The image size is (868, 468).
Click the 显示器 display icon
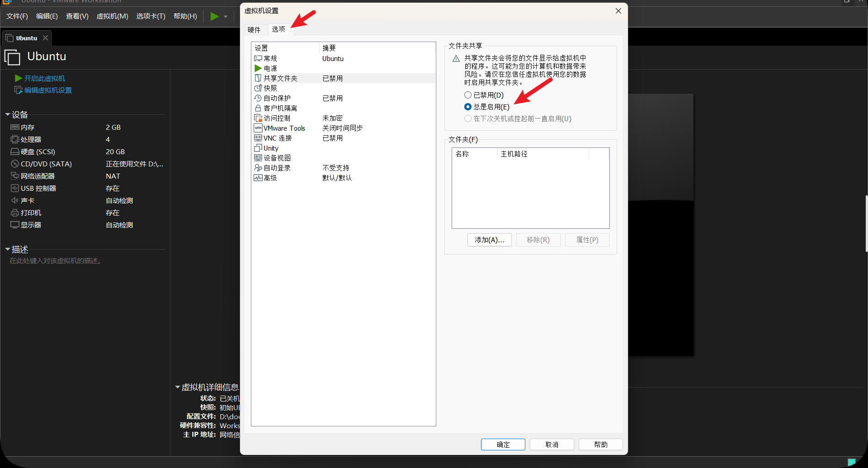pyautogui.click(x=15, y=225)
